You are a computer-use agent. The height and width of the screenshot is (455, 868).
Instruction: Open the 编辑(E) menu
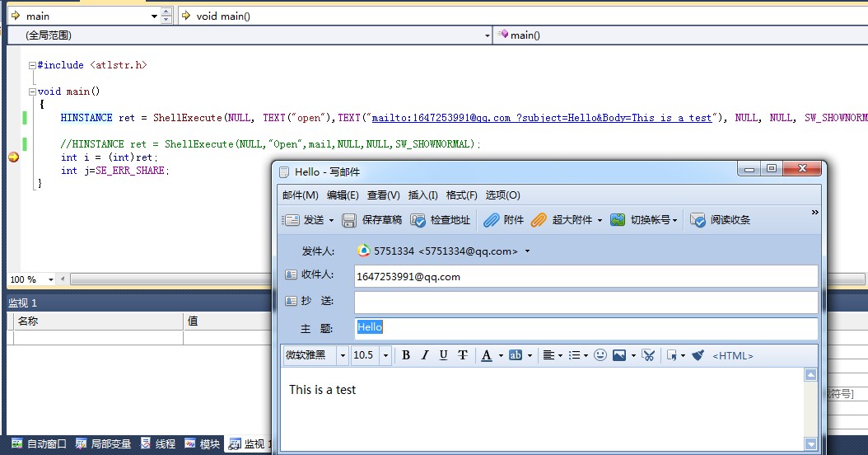[x=343, y=195]
